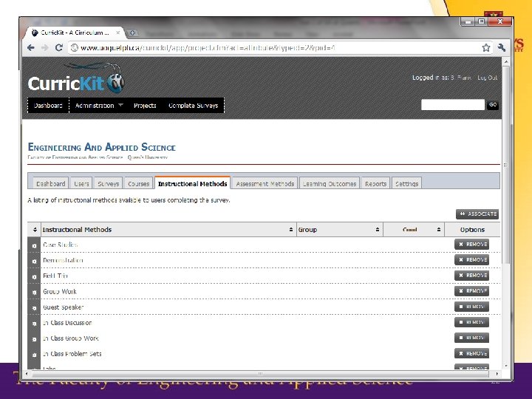
Task: Click the drag handle icon for In Class Problem Sets
Action: pos(34,355)
